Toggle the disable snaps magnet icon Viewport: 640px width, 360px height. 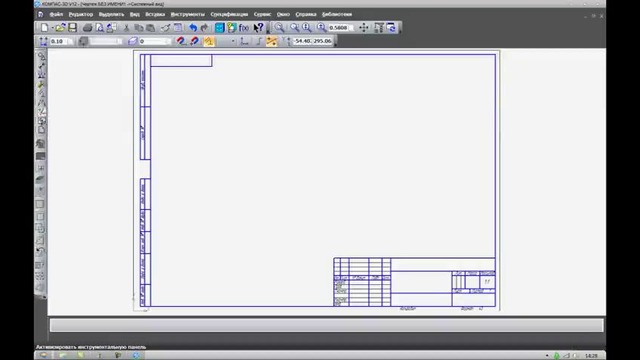pyautogui.click(x=194, y=41)
